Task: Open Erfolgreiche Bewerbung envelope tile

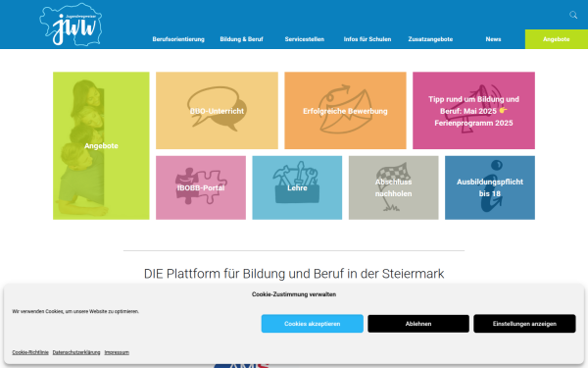Action: tap(345, 110)
